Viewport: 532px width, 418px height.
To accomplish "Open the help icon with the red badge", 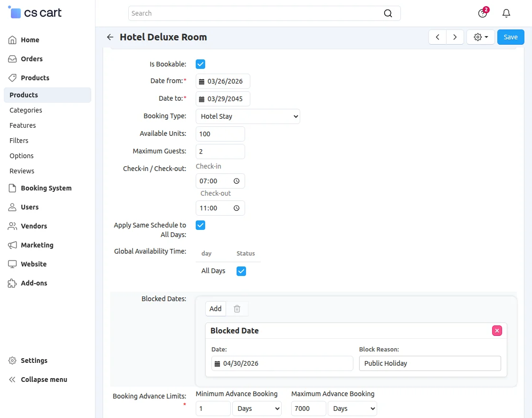I will 483,13.
